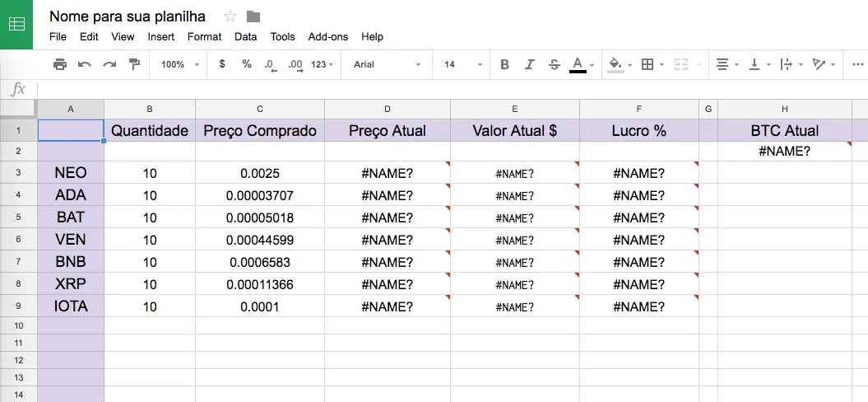The image size is (868, 402).
Task: Open the View menu
Action: point(123,36)
